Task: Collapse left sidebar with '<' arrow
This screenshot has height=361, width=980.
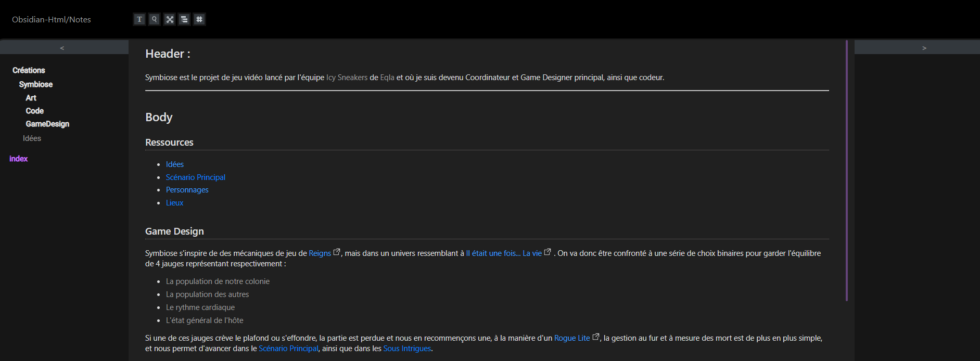Action: tap(62, 48)
